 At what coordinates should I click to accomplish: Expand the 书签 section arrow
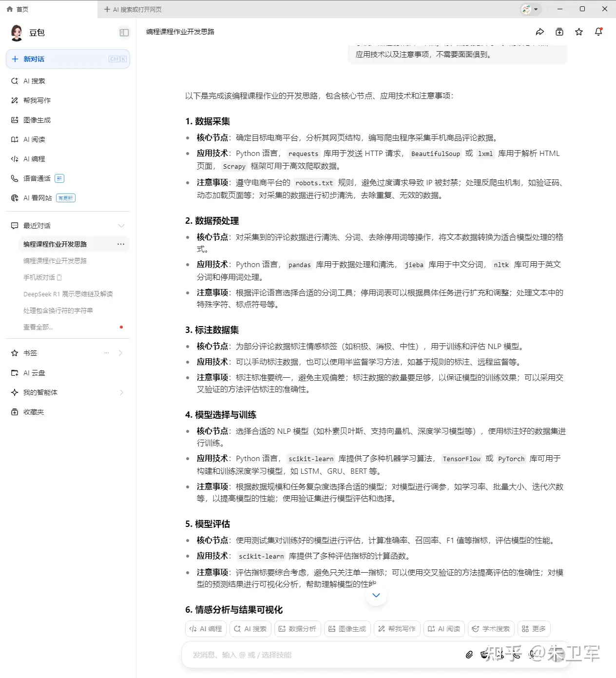[121, 353]
